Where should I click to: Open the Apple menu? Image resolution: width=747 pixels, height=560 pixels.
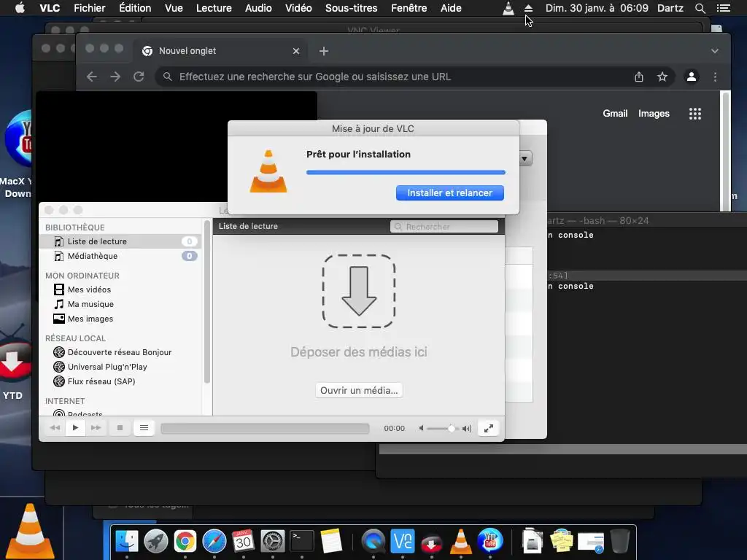[20, 8]
